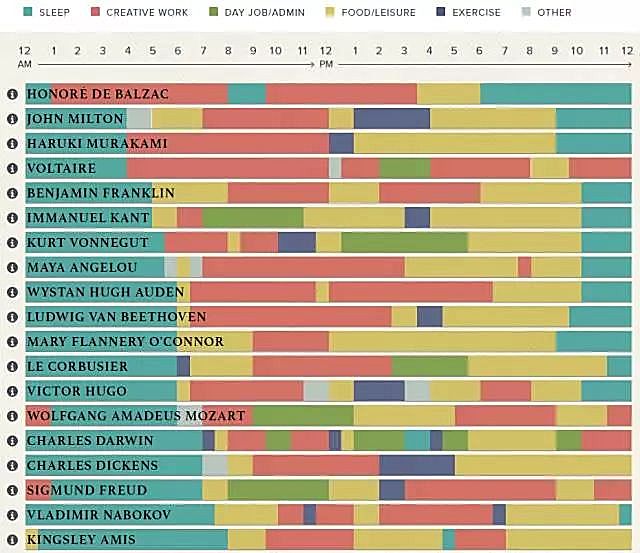Click the HONORÉ DE BALZAC name label

tap(98, 94)
